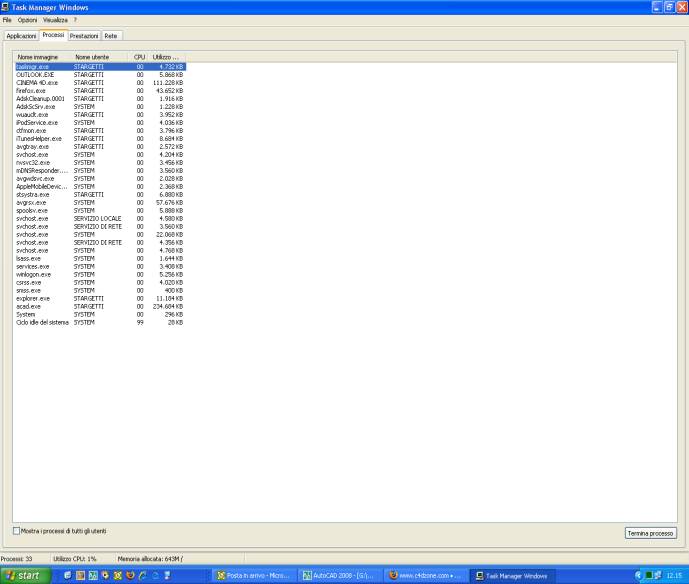Select the AppleMobileDevic... process row

click(100, 186)
